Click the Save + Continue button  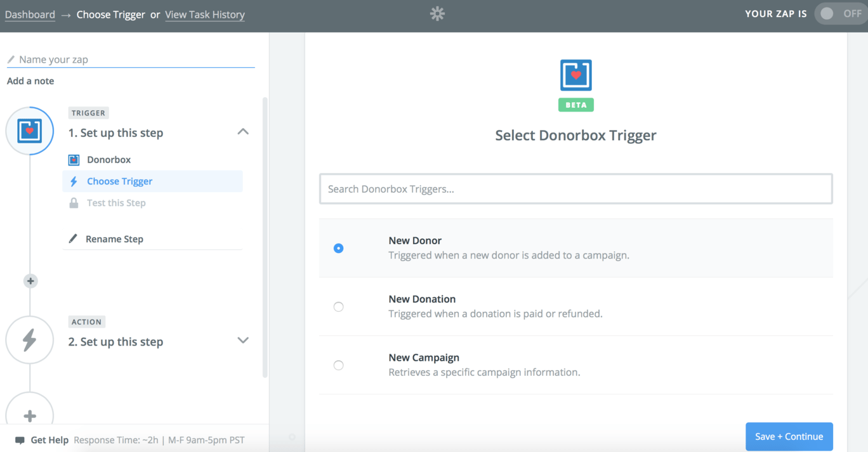789,437
